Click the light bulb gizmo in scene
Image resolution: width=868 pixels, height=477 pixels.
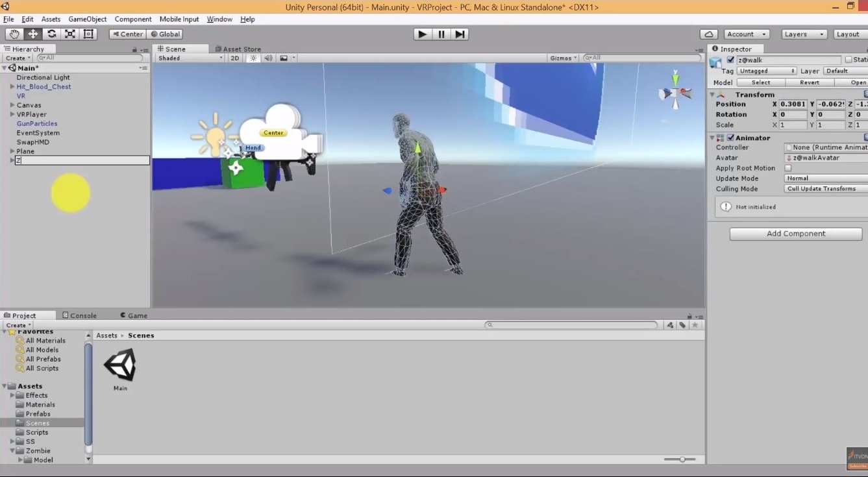(214, 134)
